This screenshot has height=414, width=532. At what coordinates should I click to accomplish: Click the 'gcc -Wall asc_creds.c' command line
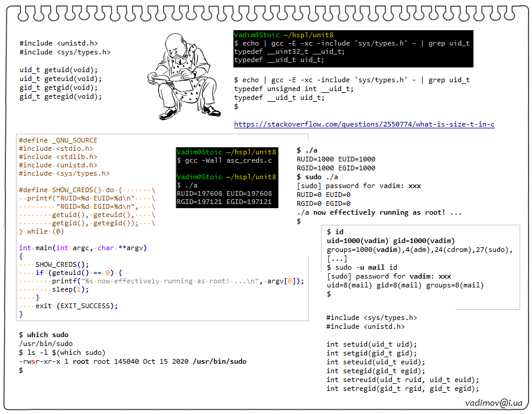pos(225,160)
